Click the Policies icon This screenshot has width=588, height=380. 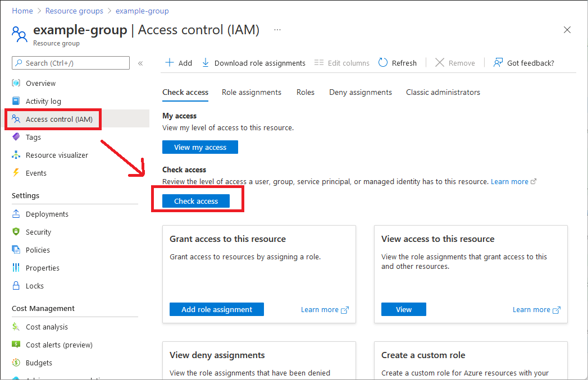tap(16, 250)
